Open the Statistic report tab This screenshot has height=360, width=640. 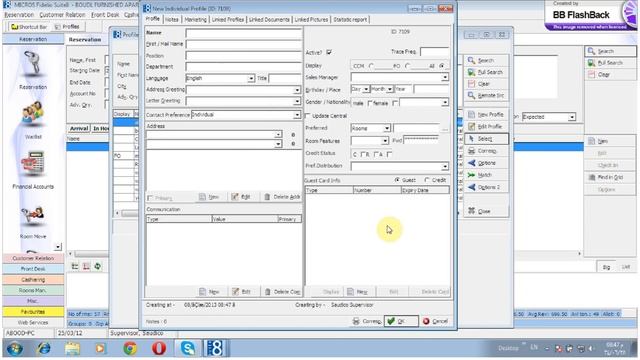350,20
